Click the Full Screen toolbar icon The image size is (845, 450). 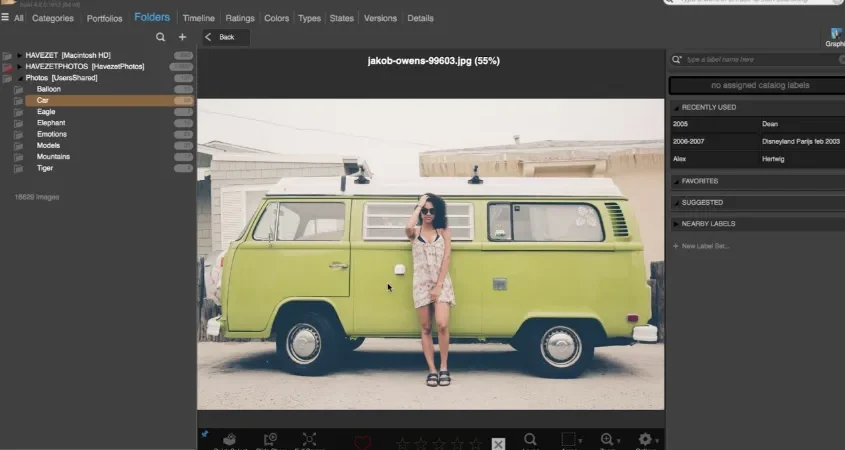click(x=309, y=440)
